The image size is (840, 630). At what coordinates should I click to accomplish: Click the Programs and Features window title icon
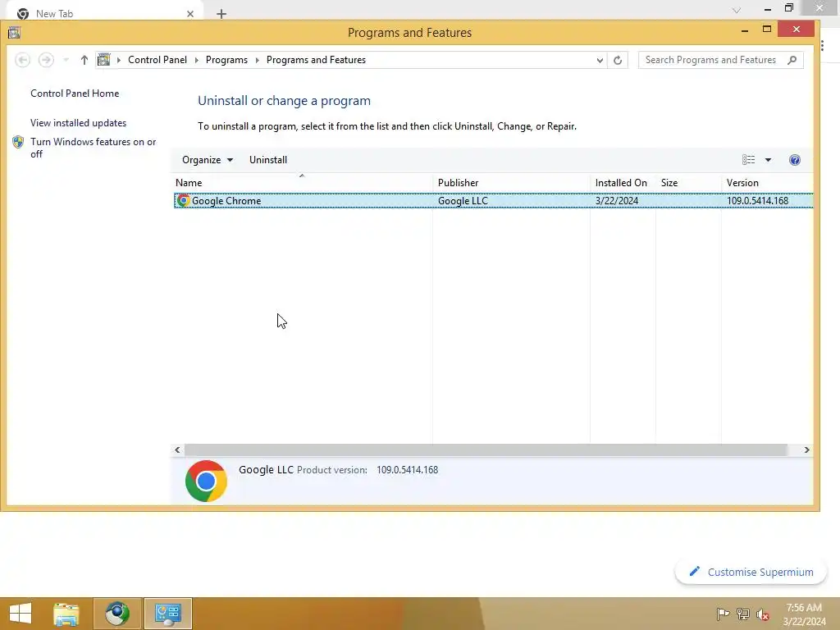(x=15, y=33)
